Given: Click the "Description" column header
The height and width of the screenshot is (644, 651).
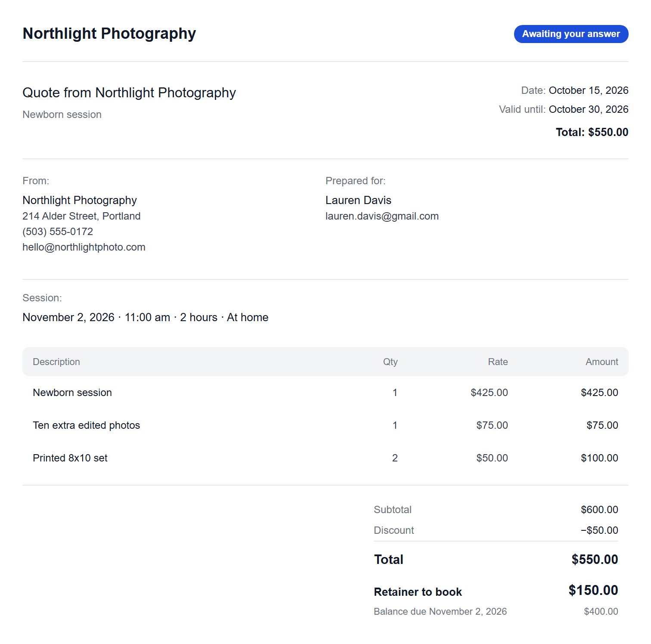Looking at the screenshot, I should pos(56,362).
